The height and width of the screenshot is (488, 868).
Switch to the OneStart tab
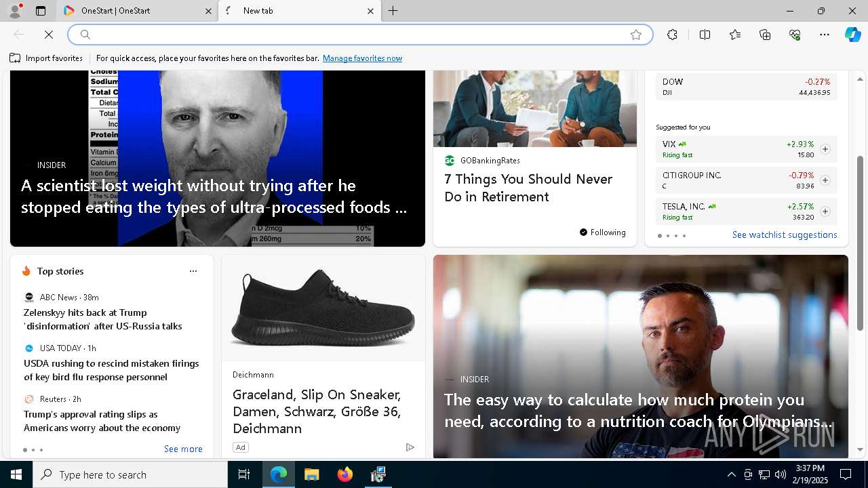(x=136, y=11)
